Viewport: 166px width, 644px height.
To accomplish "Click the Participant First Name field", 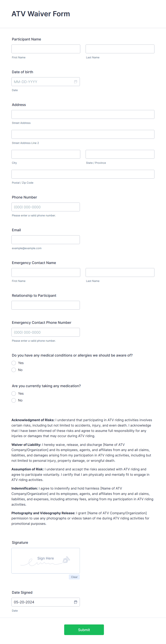I will [x=46, y=49].
